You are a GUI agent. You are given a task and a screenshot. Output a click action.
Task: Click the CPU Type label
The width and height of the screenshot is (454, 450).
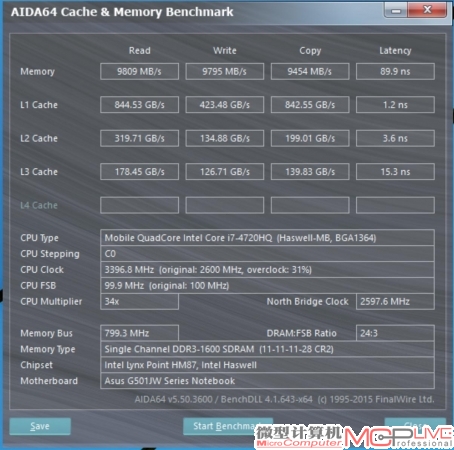click(x=39, y=238)
